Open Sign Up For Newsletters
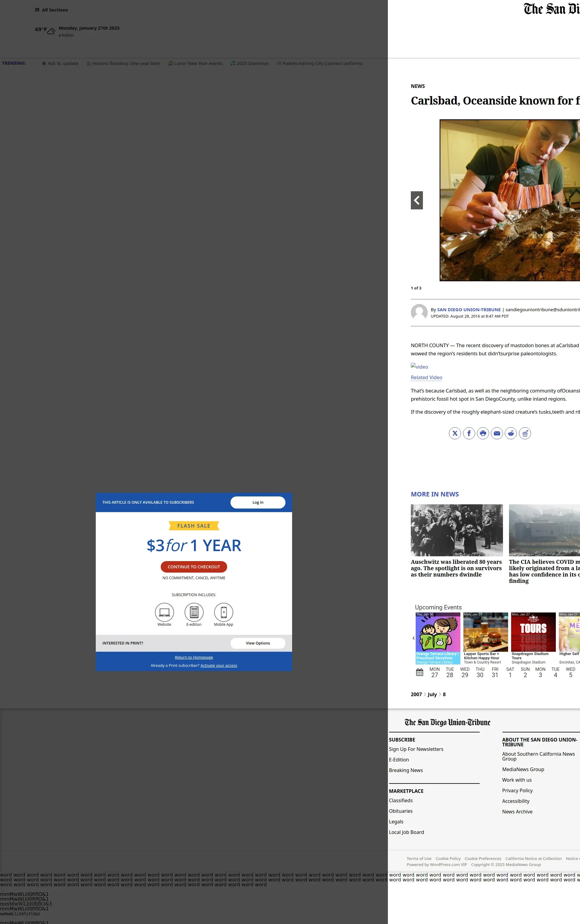The width and height of the screenshot is (580, 924). point(416,749)
